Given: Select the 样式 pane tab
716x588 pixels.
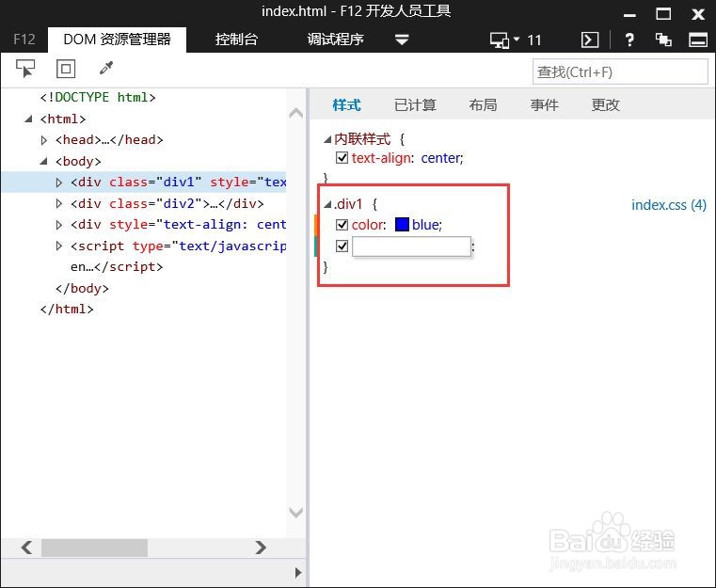Looking at the screenshot, I should (346, 105).
